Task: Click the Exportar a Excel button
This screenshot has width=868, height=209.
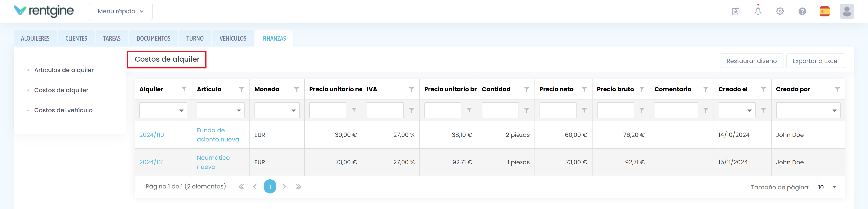Action: point(815,61)
